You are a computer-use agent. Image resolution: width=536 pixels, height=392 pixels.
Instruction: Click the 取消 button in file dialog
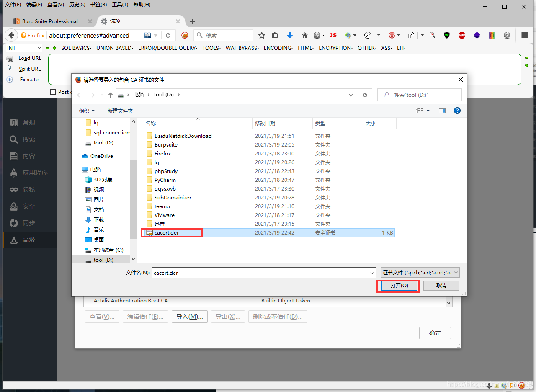[441, 286]
